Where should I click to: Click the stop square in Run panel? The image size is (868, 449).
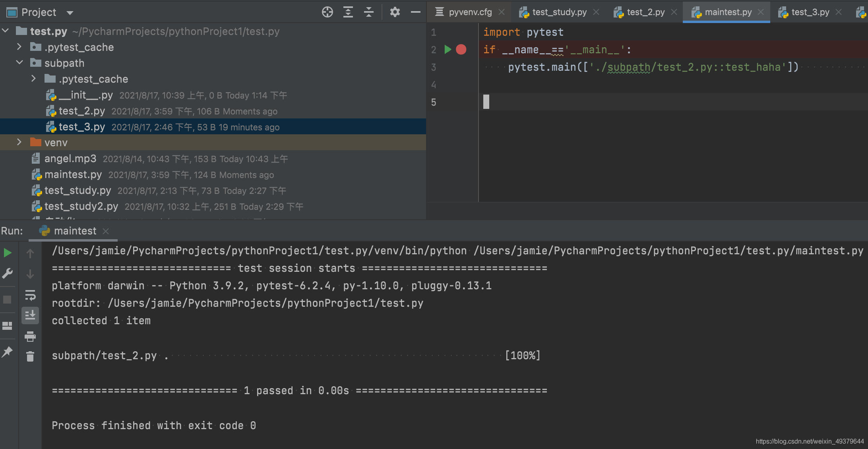8,300
